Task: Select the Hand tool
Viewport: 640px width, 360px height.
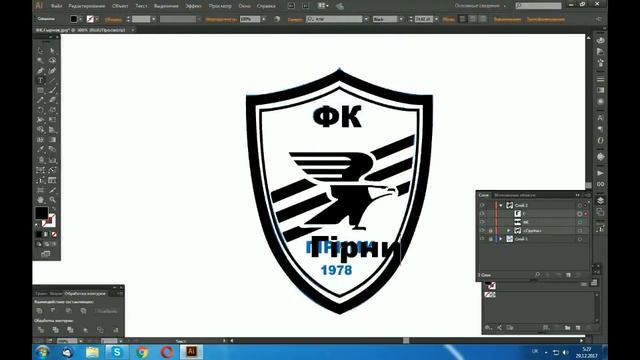Action: click(x=40, y=200)
